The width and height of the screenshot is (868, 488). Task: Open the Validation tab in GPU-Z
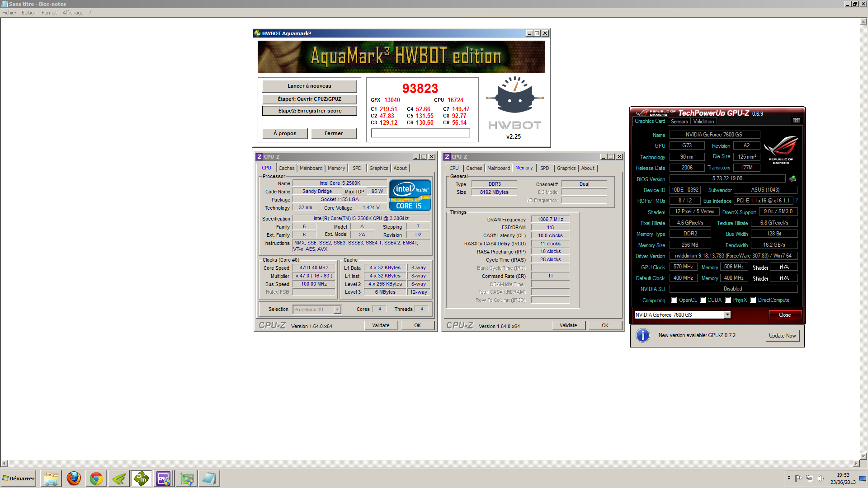704,122
